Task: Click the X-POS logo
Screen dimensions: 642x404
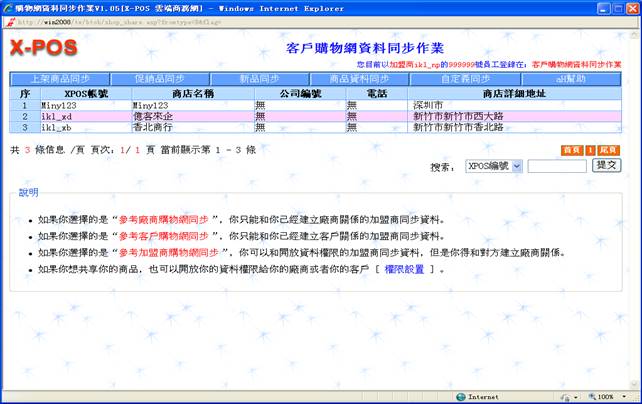Action: pyautogui.click(x=43, y=49)
